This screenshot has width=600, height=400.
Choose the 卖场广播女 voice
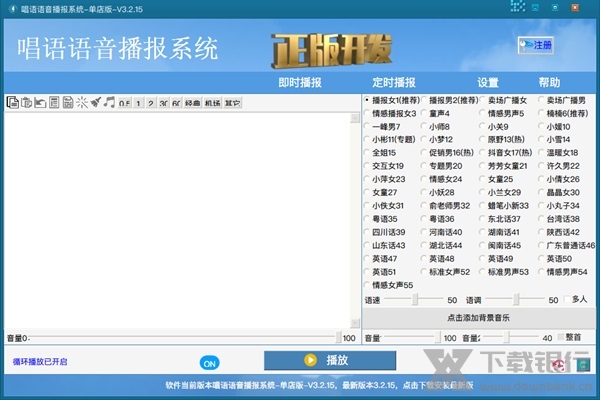(x=504, y=100)
